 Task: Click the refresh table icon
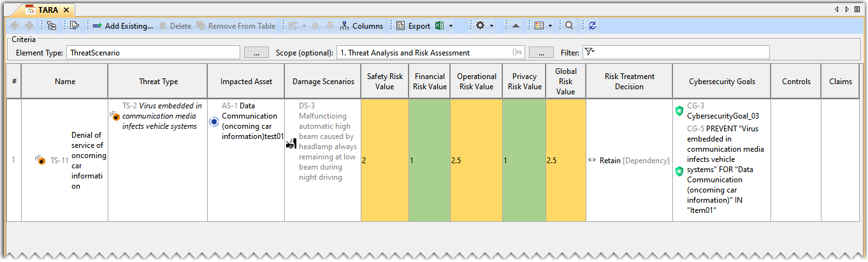[593, 26]
